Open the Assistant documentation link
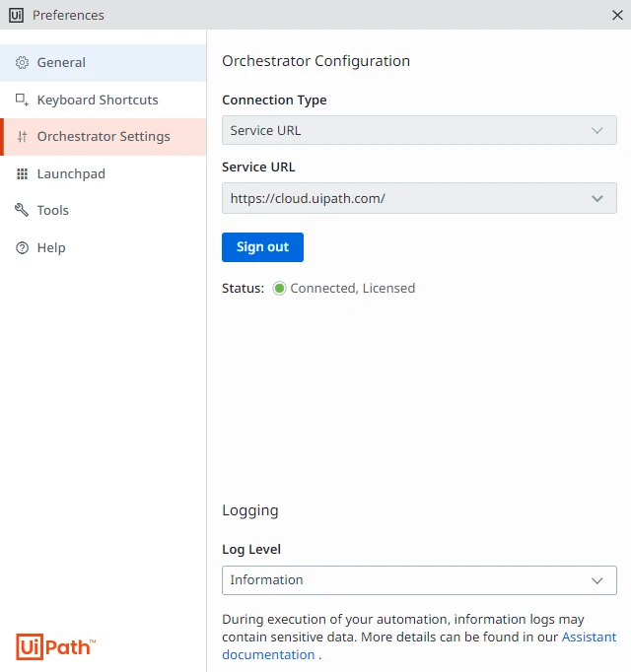The width and height of the screenshot is (631, 672). tap(589, 638)
